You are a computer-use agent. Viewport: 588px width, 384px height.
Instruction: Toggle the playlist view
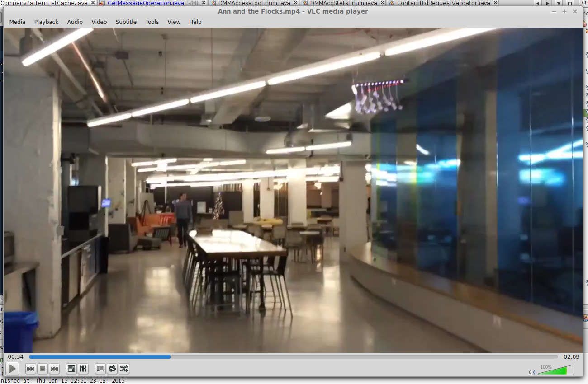tap(100, 369)
